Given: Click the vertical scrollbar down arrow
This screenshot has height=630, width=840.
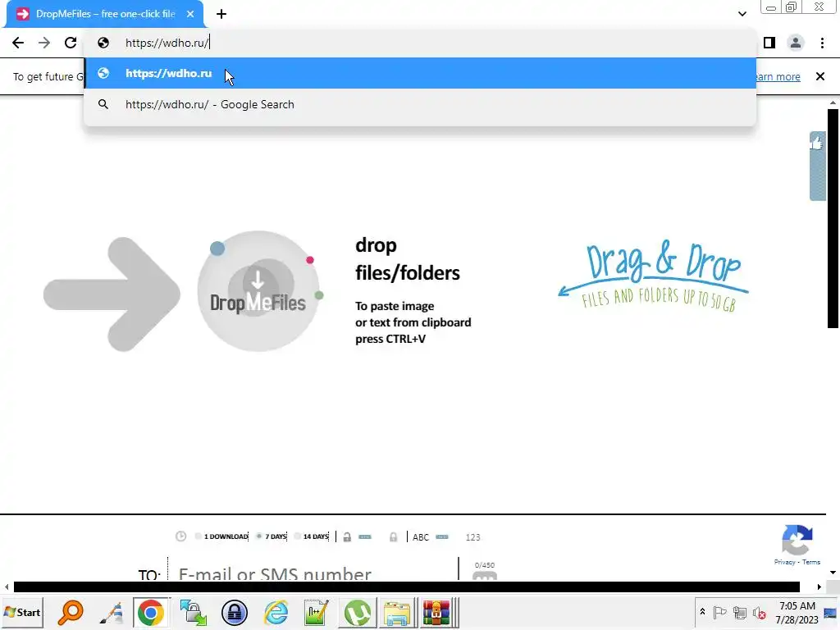Looking at the screenshot, I should coord(833,572).
